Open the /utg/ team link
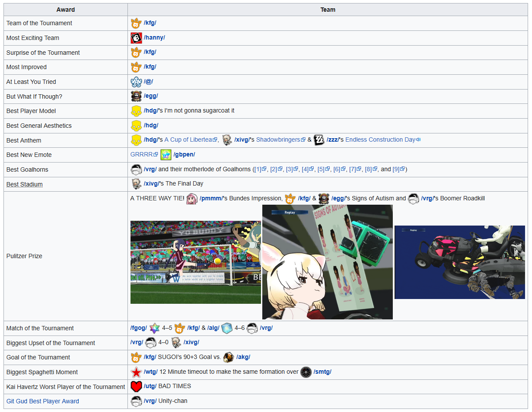 pyautogui.click(x=151, y=386)
